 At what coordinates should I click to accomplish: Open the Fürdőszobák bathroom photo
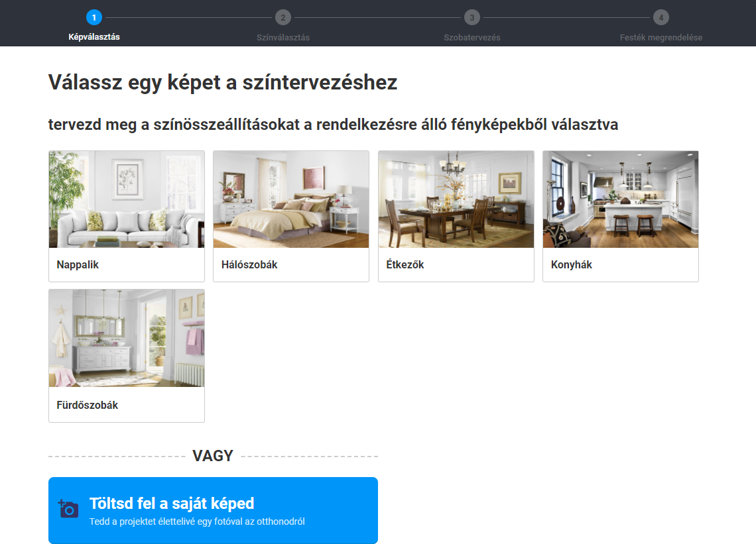(x=126, y=338)
